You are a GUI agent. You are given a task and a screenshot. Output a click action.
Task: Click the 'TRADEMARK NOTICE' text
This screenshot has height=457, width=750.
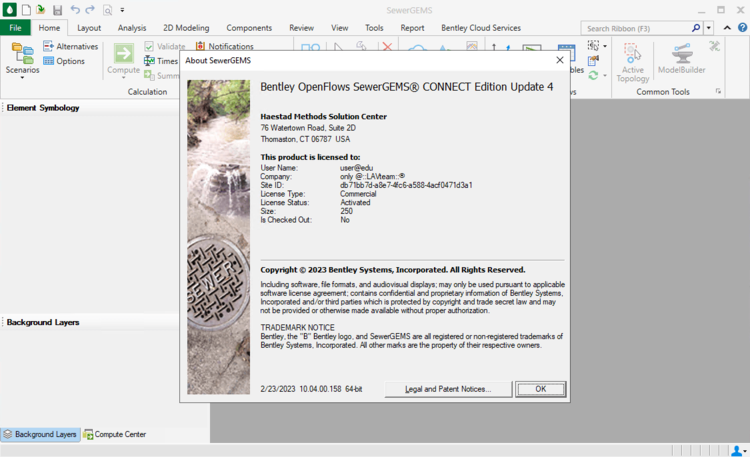[x=298, y=327]
